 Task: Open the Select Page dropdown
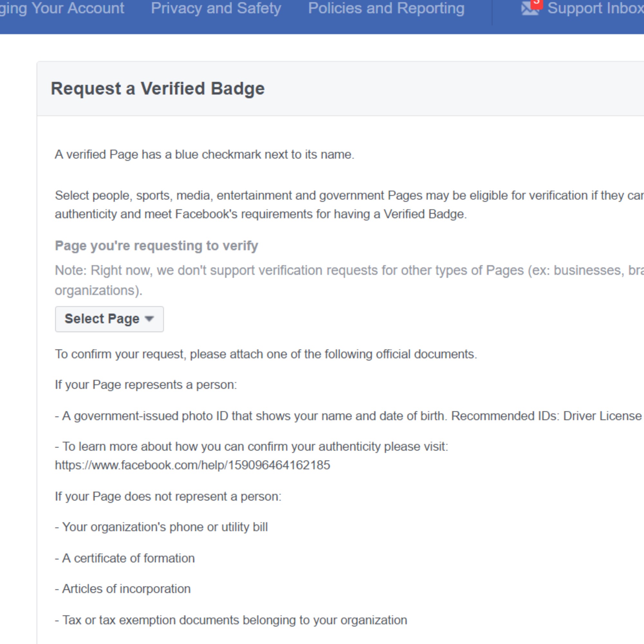tap(109, 319)
